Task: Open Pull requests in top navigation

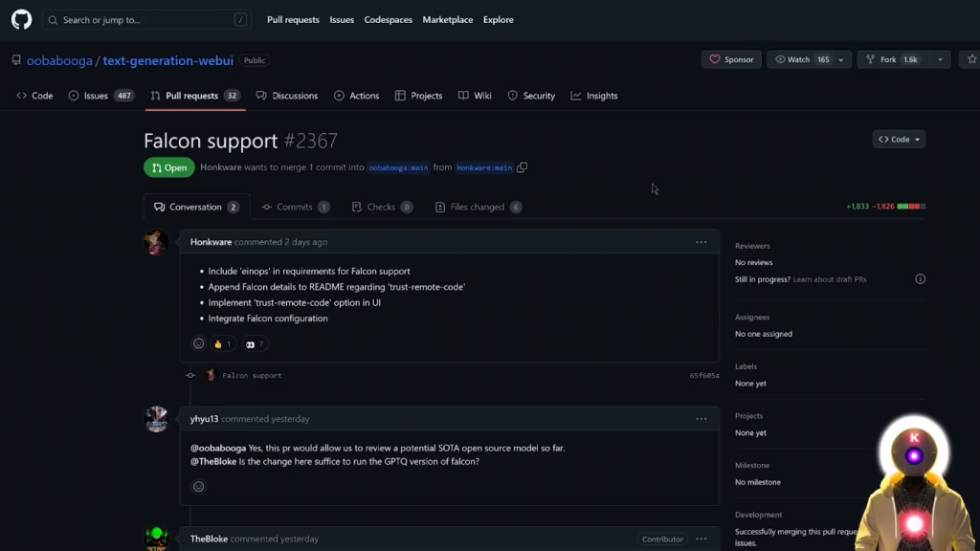Action: [x=293, y=19]
